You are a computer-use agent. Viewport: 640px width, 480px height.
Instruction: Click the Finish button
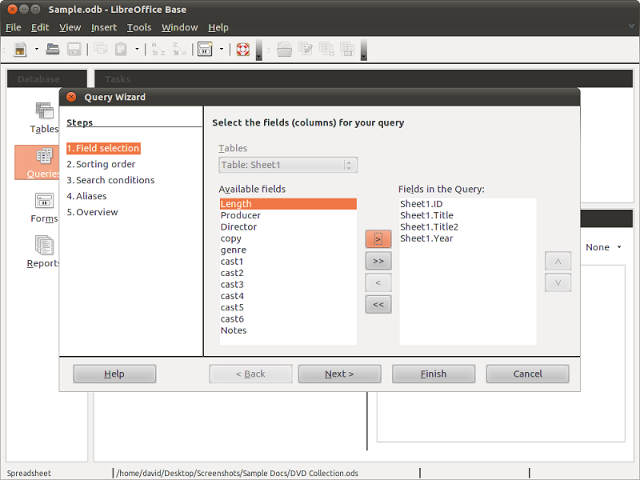433,374
